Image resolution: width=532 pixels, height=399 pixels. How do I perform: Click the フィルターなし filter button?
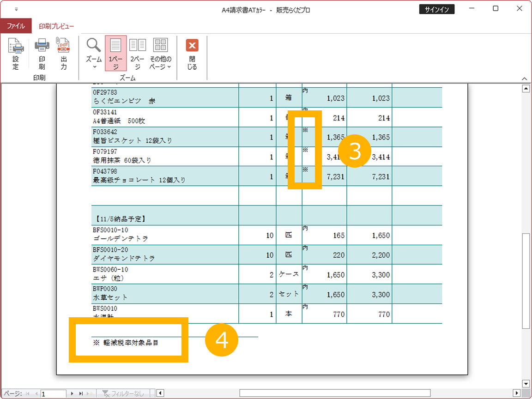pos(123,393)
